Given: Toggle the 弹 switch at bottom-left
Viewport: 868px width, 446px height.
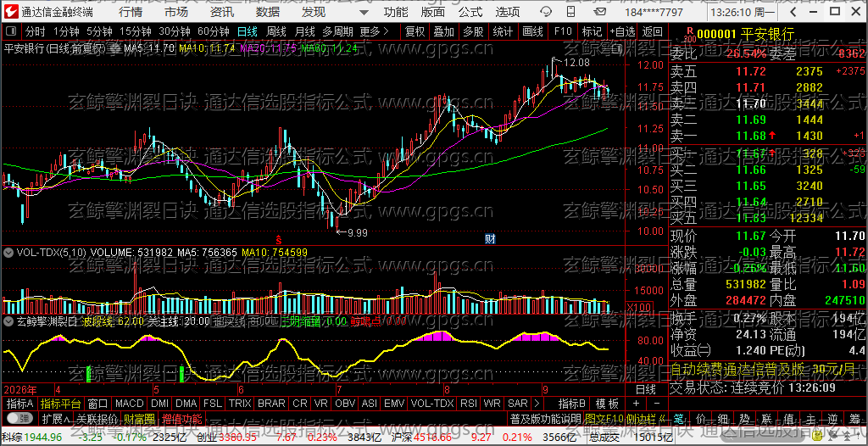Looking at the screenshot, I should point(19,418).
